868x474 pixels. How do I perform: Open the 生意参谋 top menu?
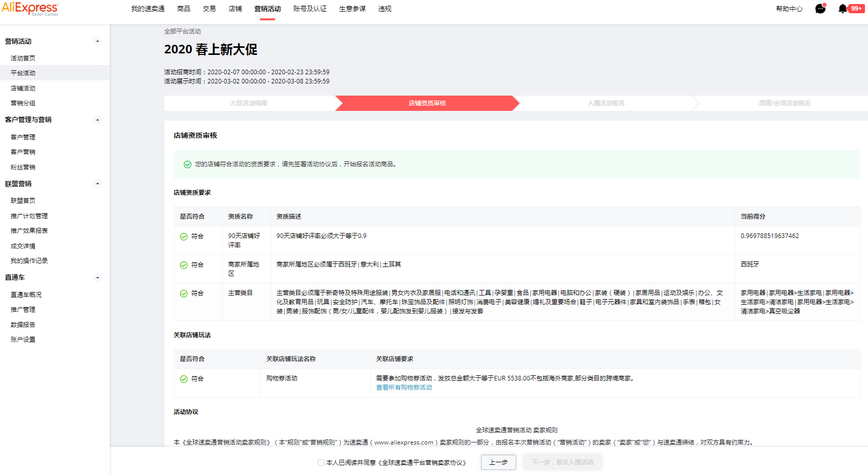(x=352, y=9)
